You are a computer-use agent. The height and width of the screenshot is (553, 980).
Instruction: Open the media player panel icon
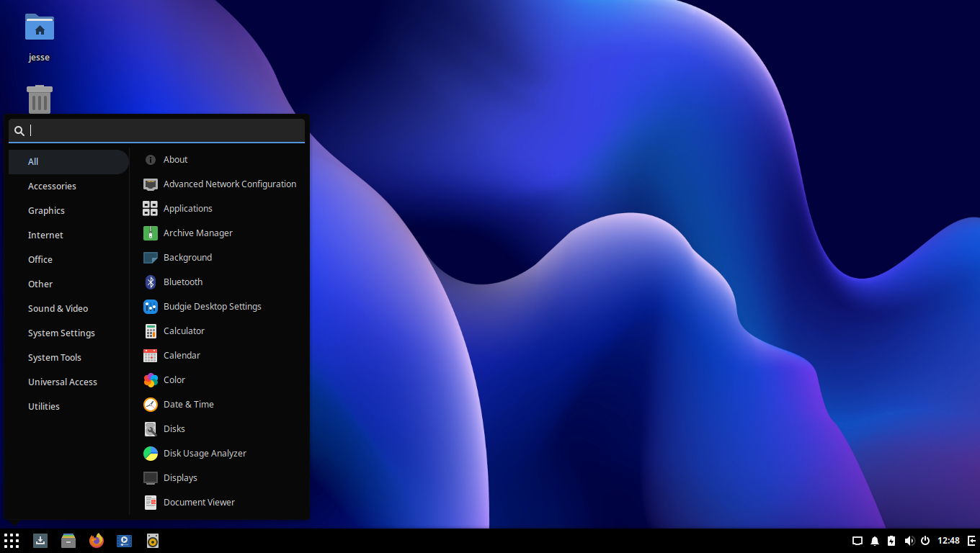[125, 541]
